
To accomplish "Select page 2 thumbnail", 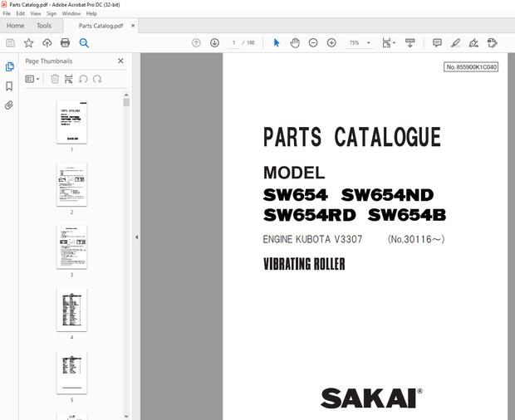I will tap(72, 185).
